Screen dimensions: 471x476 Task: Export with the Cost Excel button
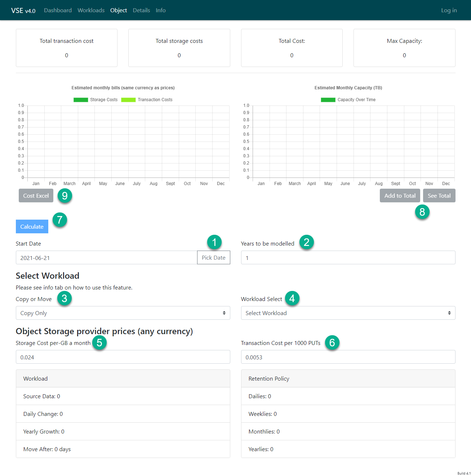pos(36,196)
